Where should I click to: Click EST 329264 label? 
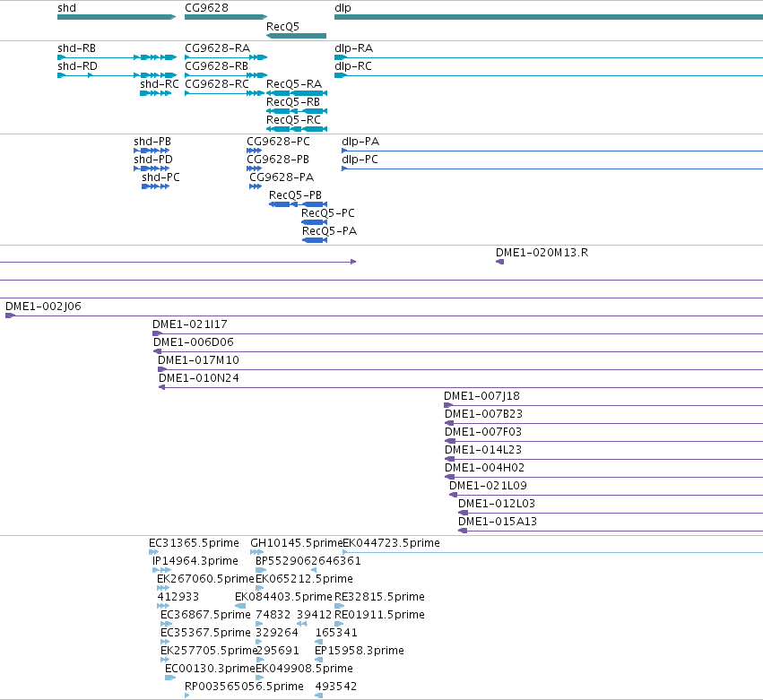pyautogui.click(x=277, y=633)
